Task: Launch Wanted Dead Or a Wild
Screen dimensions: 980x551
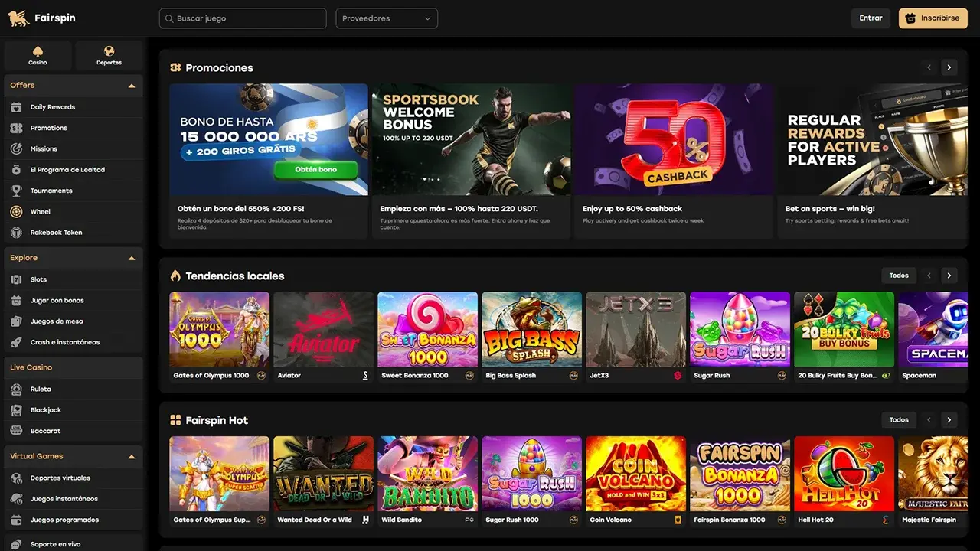Action: (x=323, y=474)
